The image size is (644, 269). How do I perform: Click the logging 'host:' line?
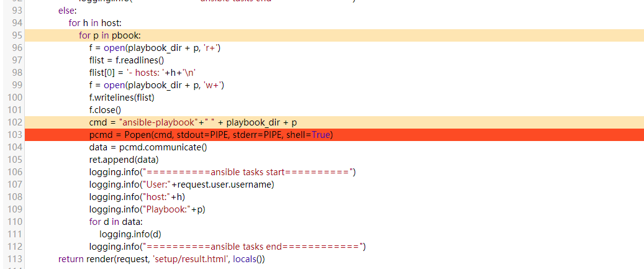click(x=137, y=197)
